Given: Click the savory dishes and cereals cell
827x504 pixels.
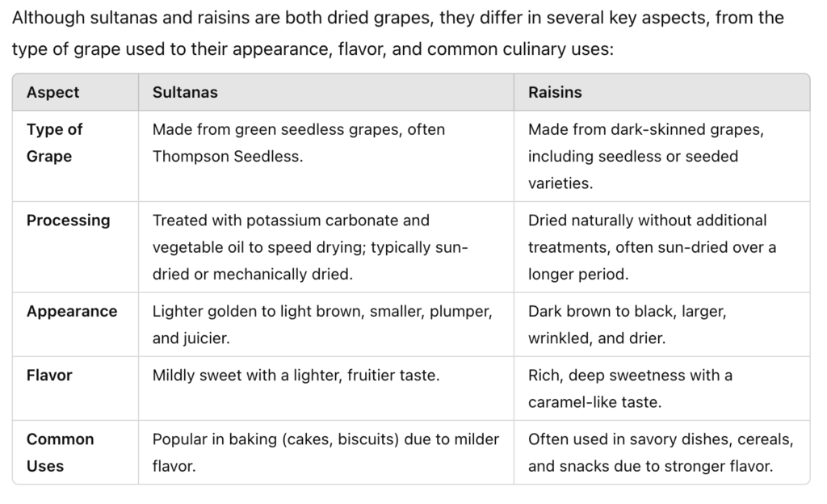Looking at the screenshot, I should click(661, 452).
